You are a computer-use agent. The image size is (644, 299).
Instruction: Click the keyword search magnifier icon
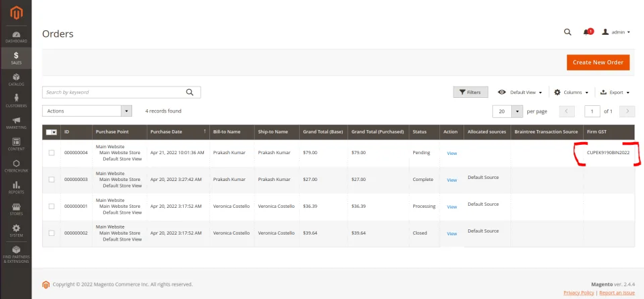[189, 92]
